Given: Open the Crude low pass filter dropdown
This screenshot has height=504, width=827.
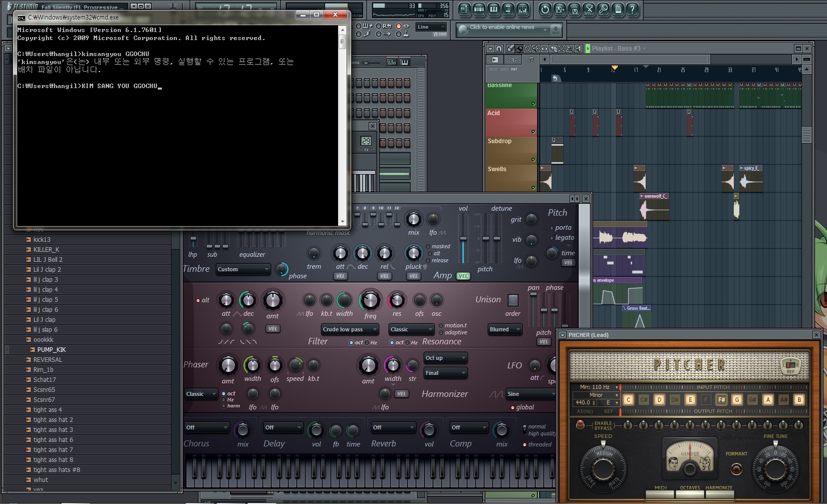Looking at the screenshot, I should 350,329.
